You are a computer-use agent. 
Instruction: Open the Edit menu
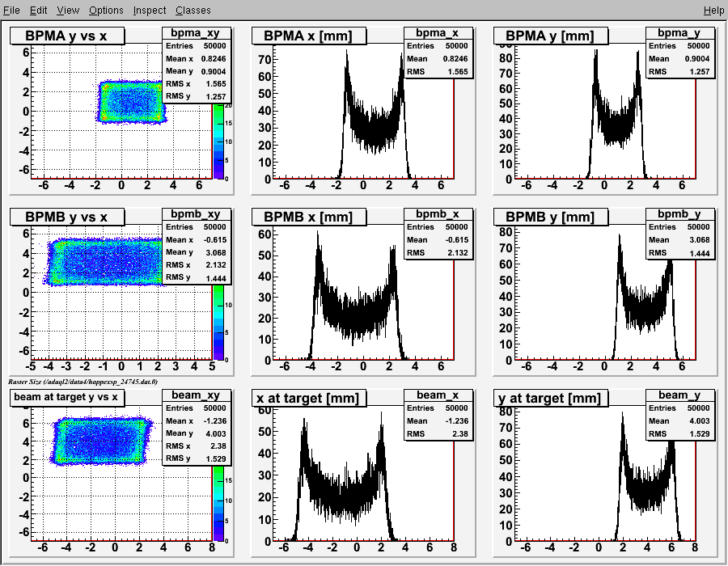[38, 11]
